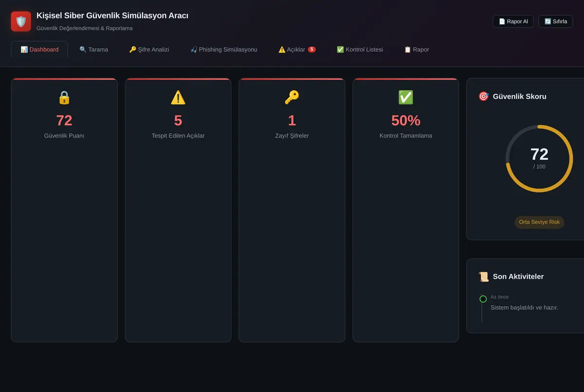The height and width of the screenshot is (392, 584).
Task: Click the scroll icon beside Son Aktiviteler
Action: point(483,276)
